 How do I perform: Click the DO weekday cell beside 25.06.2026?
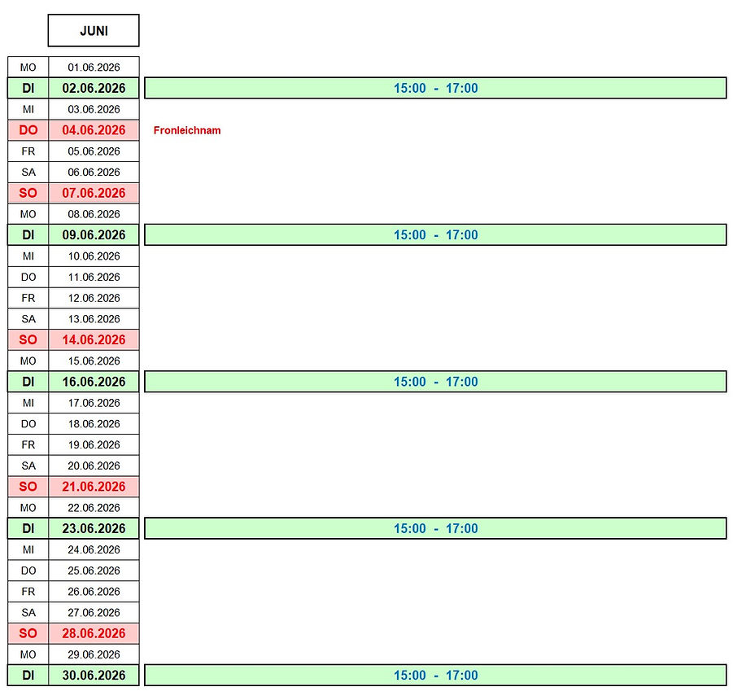[28, 571]
